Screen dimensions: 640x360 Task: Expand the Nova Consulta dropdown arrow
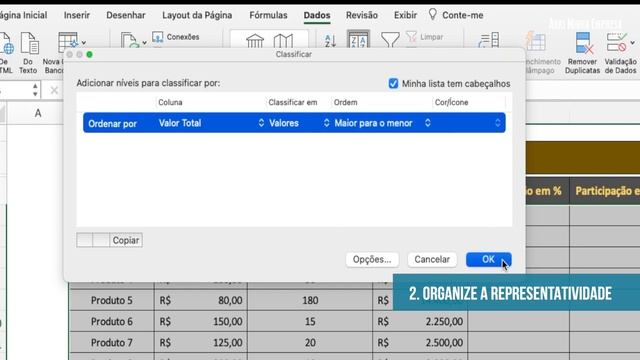tap(83, 42)
